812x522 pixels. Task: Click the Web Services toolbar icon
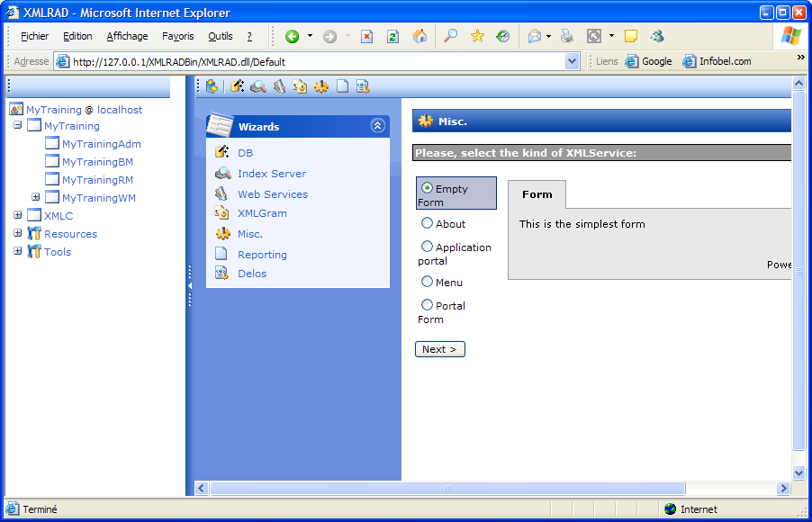(279, 86)
